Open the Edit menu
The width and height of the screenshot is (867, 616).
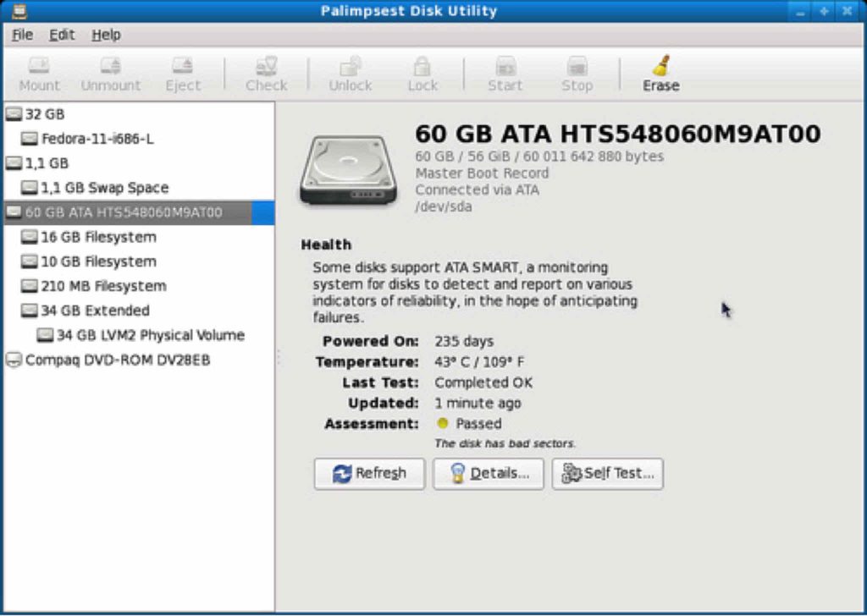tap(61, 35)
